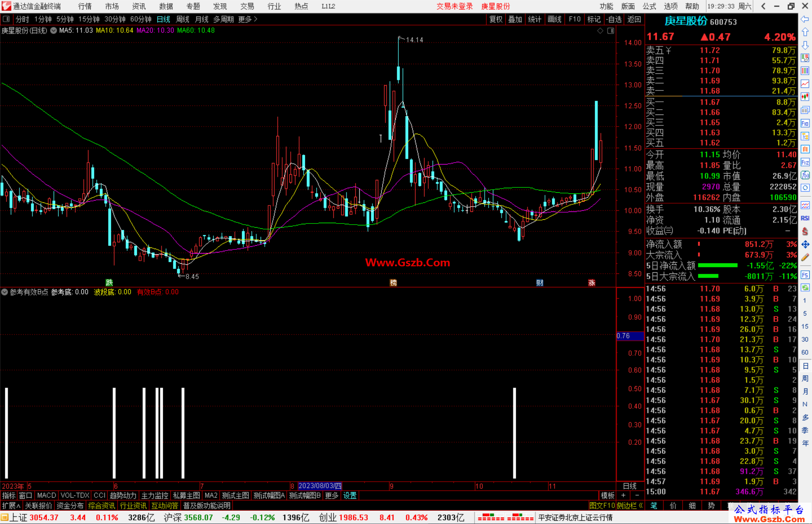
Task: Click the 财 event marker below chart
Action: pyautogui.click(x=540, y=282)
